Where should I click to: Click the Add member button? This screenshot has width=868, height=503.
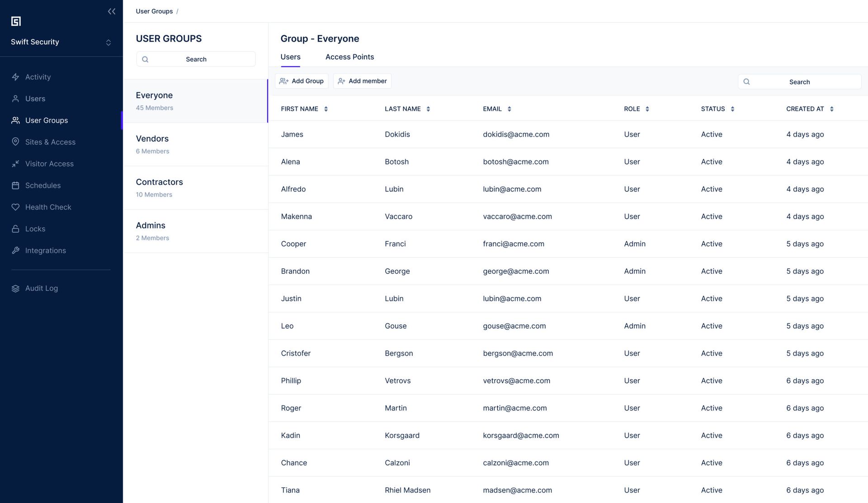coord(362,81)
